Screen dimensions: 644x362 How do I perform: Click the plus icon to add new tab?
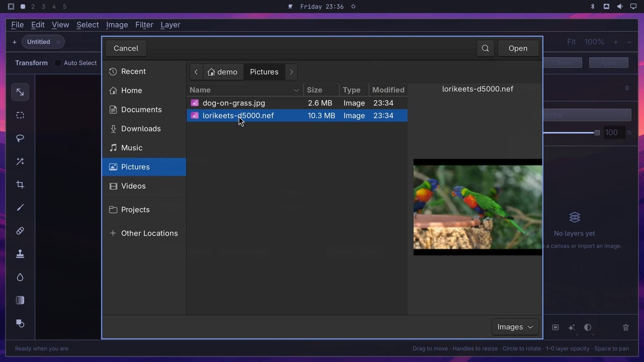pyautogui.click(x=14, y=42)
